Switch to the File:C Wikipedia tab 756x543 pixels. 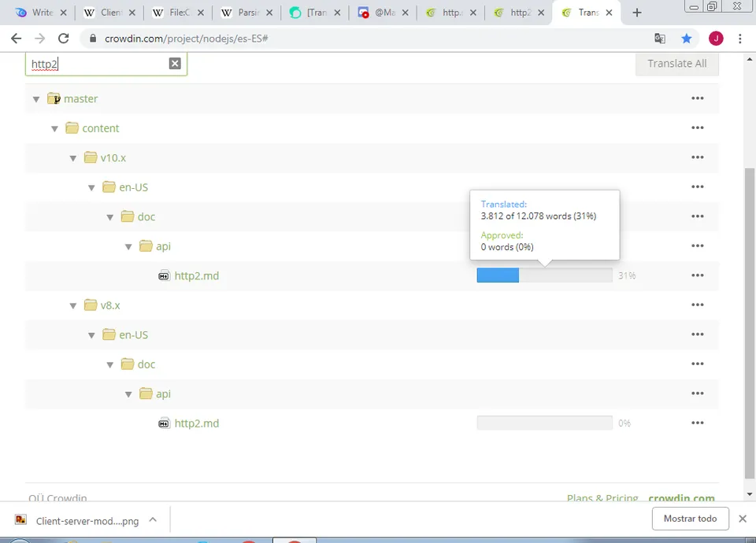[176, 13]
